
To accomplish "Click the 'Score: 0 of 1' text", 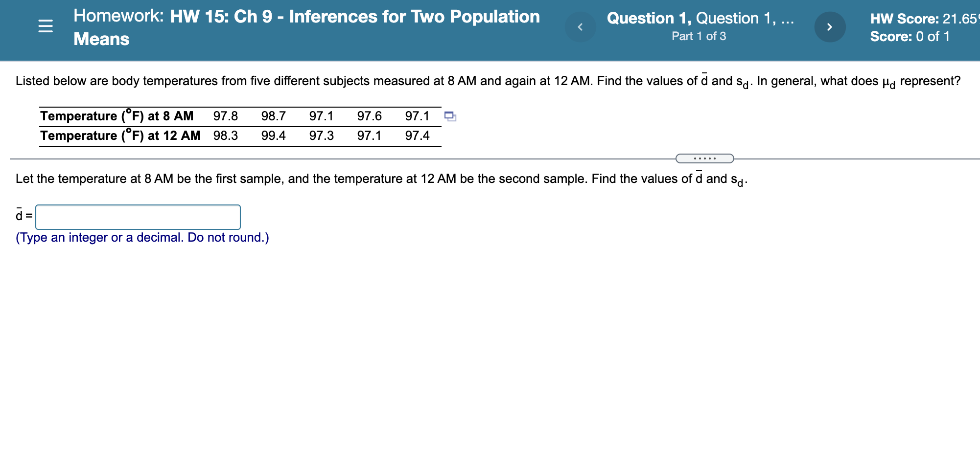I will pos(909,36).
